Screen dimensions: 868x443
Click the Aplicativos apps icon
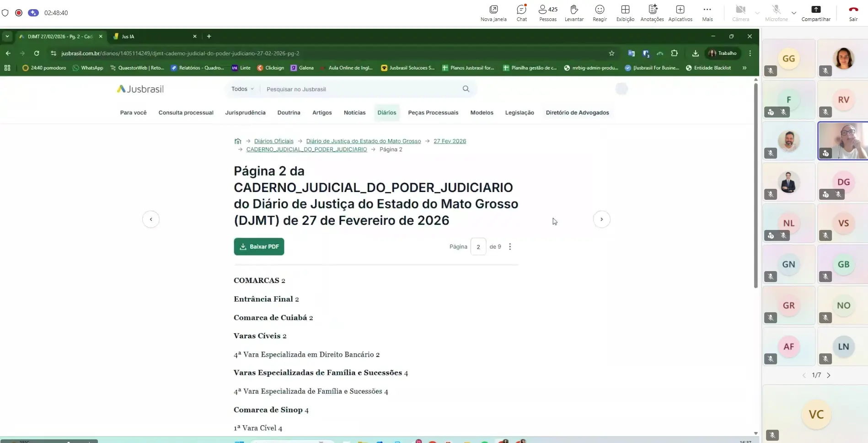[680, 13]
